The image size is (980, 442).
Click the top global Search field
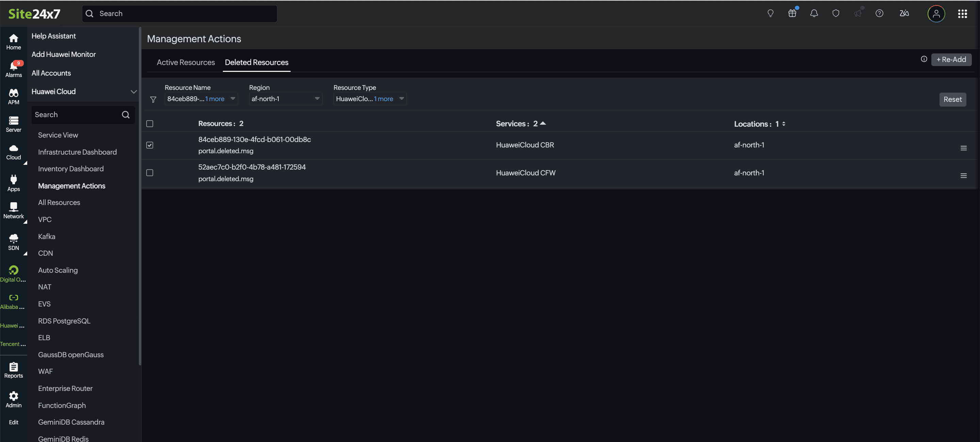coord(180,14)
